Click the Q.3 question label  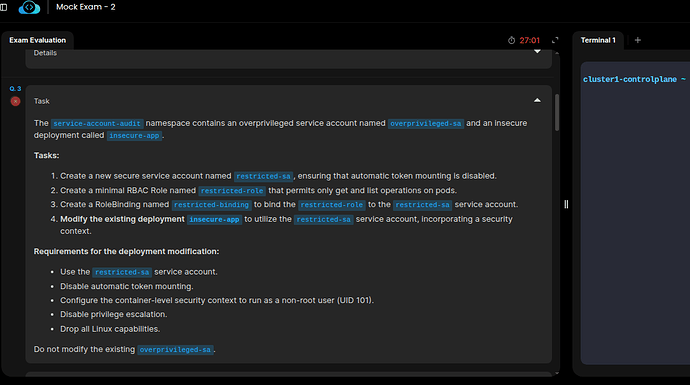(x=15, y=89)
